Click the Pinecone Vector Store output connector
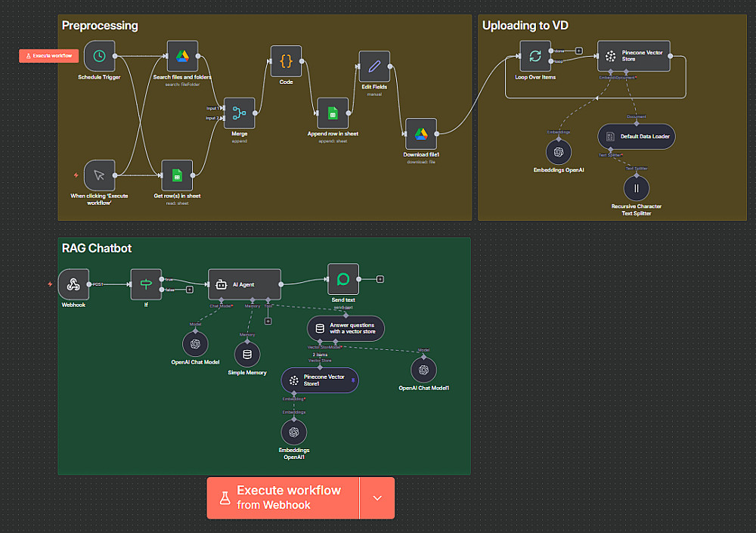 (670, 56)
